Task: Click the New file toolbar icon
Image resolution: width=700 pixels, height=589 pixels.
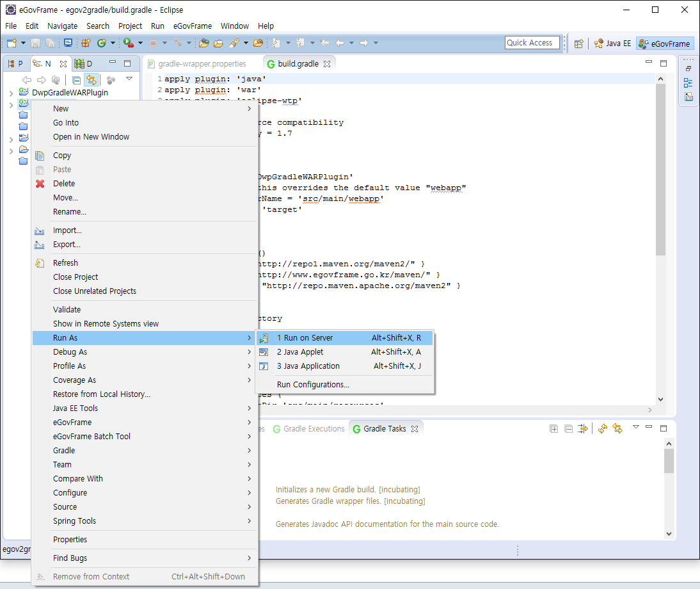Action: coord(12,43)
